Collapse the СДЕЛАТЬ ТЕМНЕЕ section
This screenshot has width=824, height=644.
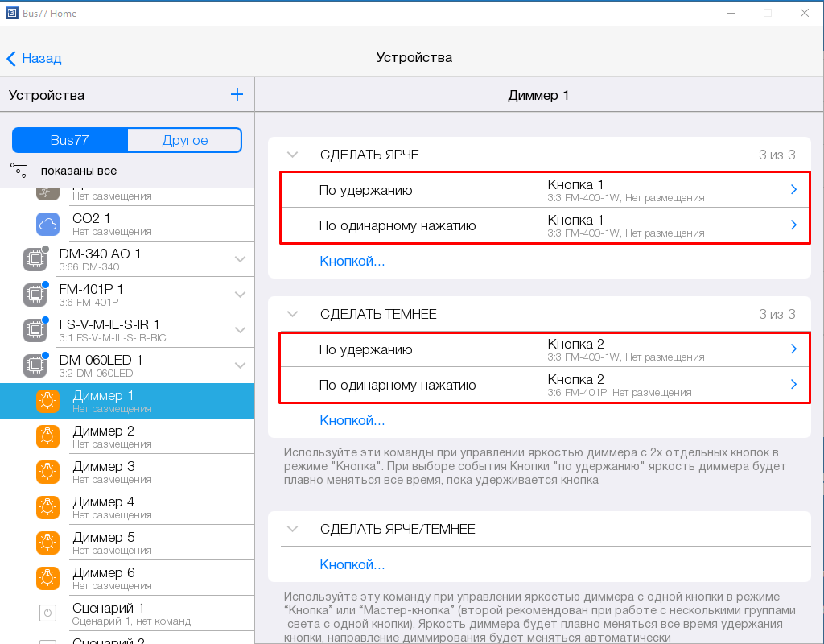pos(292,314)
